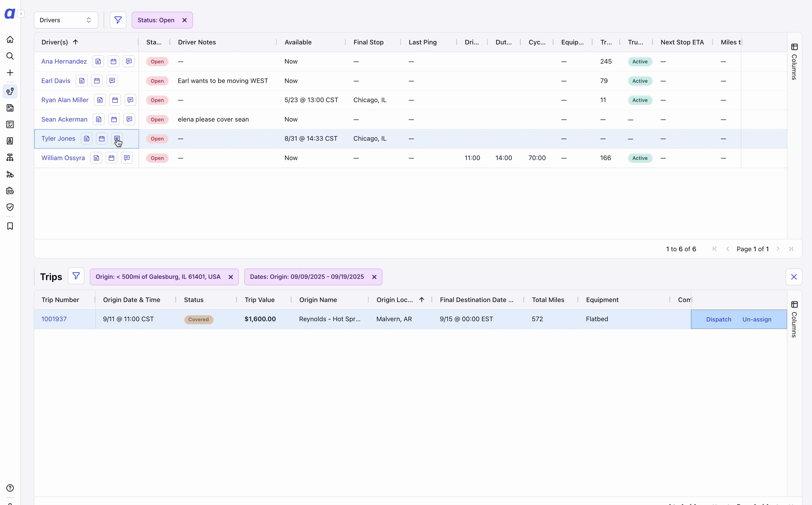Open Sean Ackerman driver link

pyautogui.click(x=64, y=119)
